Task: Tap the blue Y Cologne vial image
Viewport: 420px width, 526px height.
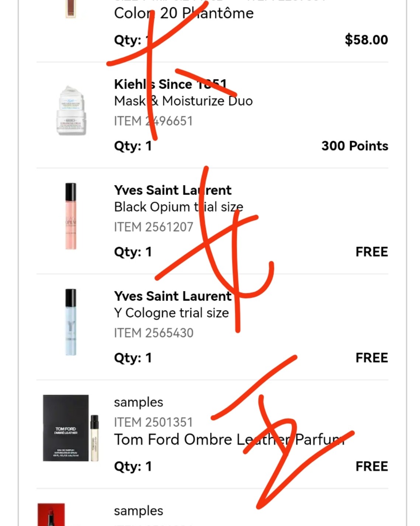Action: pyautogui.click(x=71, y=322)
